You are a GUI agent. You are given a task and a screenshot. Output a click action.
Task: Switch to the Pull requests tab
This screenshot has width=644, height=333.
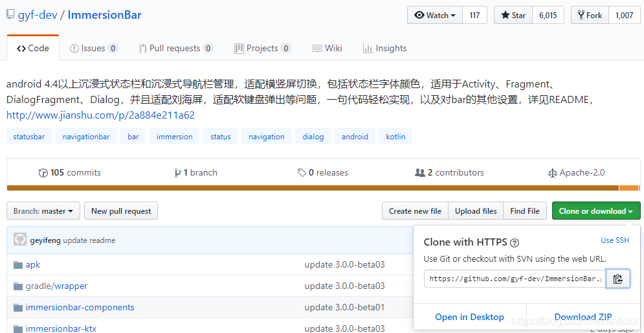(176, 48)
